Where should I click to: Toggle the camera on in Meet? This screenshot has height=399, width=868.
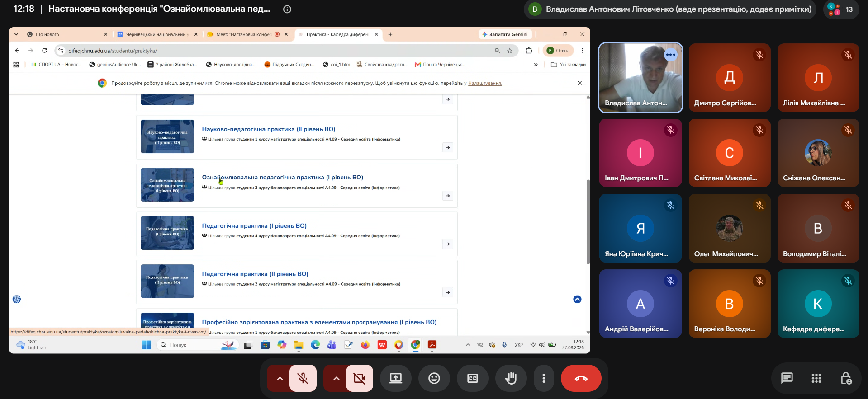click(x=360, y=378)
